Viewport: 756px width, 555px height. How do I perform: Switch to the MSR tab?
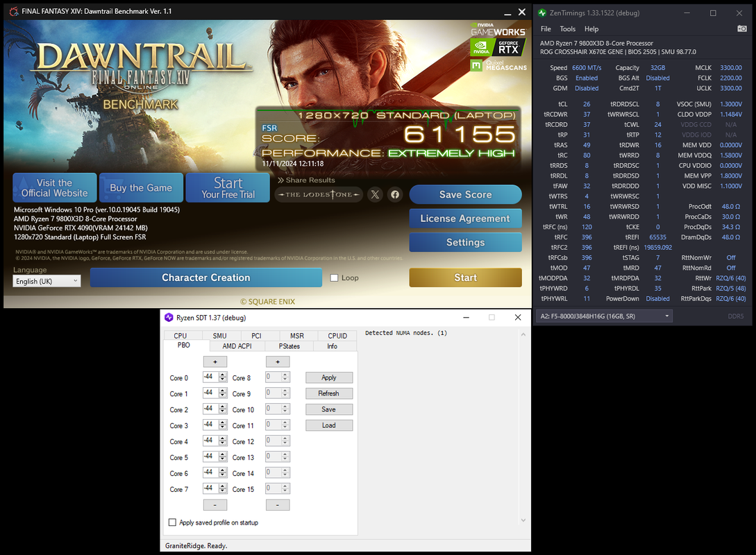tap(297, 336)
